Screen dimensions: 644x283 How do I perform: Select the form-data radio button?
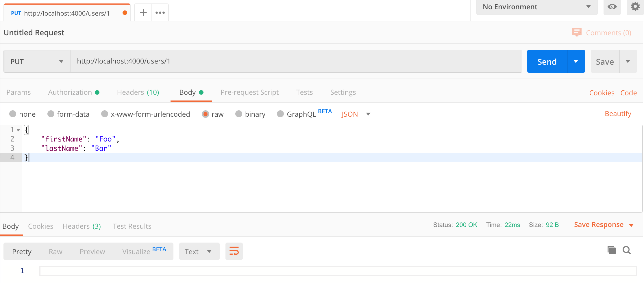tap(51, 114)
